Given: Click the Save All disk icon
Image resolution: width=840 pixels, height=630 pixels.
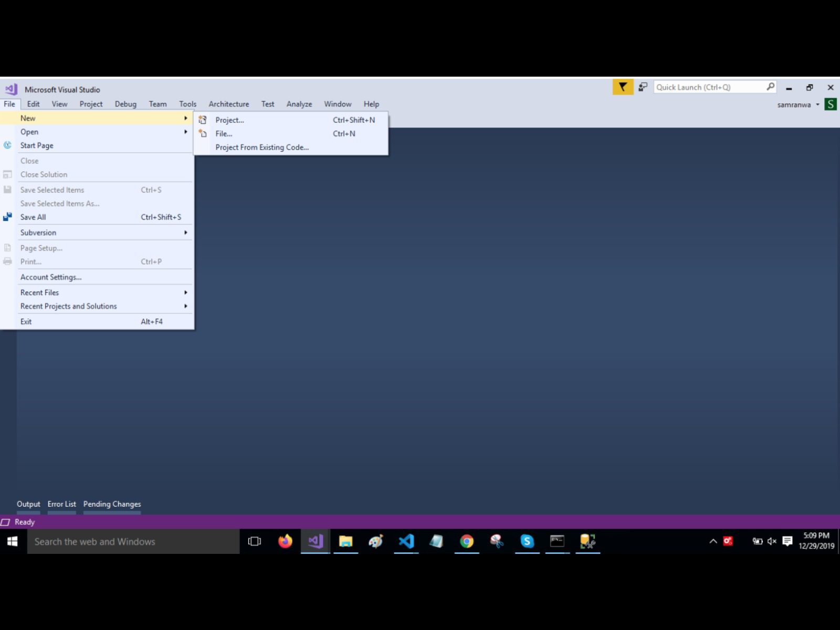Looking at the screenshot, I should click(7, 217).
